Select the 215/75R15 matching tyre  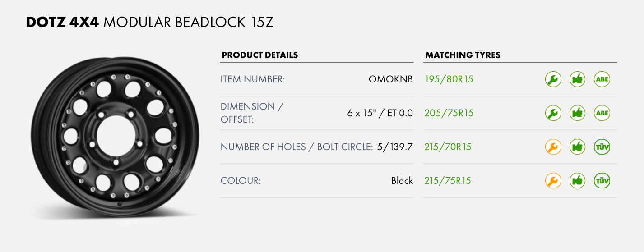point(448,181)
